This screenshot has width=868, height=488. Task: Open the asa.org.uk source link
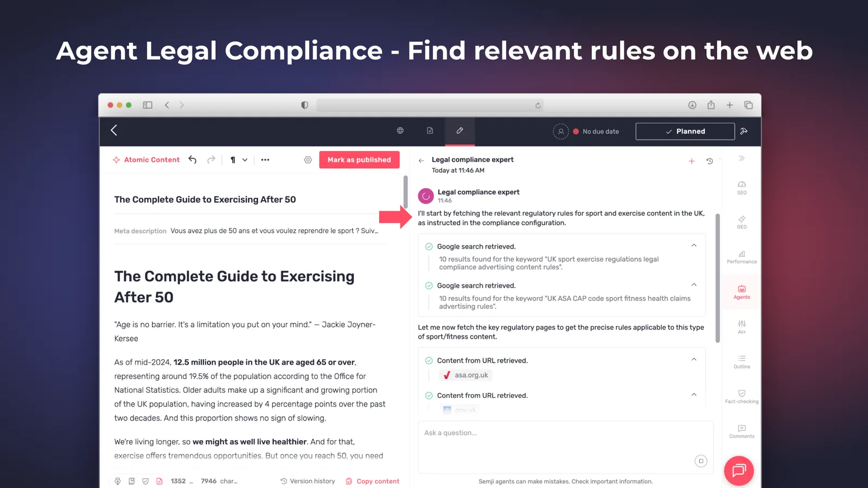466,375
